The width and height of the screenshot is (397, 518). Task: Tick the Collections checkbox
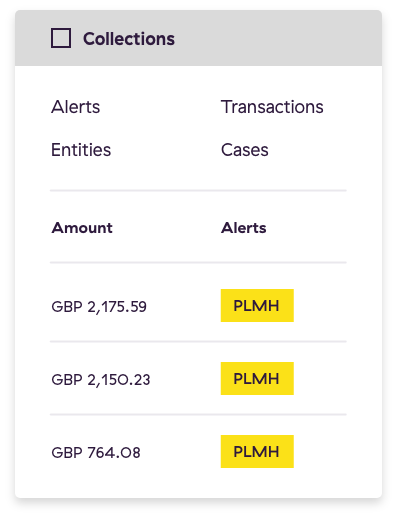point(61,38)
